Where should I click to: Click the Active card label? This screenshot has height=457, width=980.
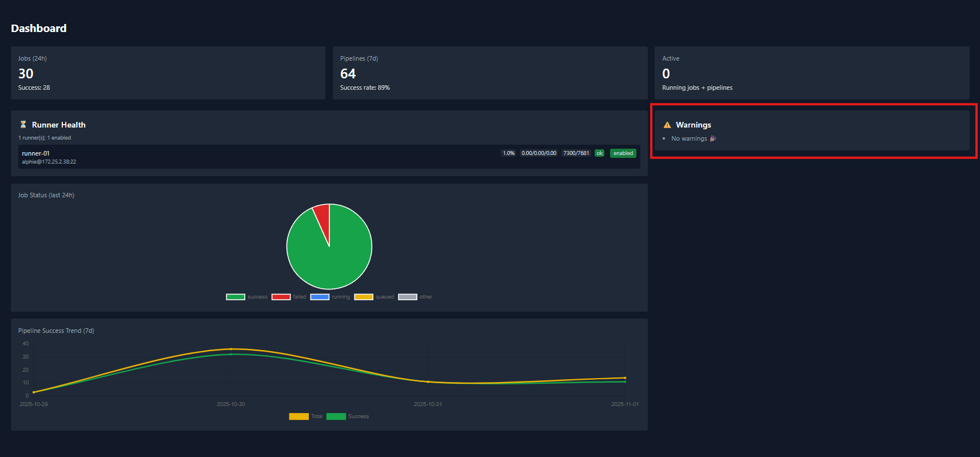click(x=671, y=58)
